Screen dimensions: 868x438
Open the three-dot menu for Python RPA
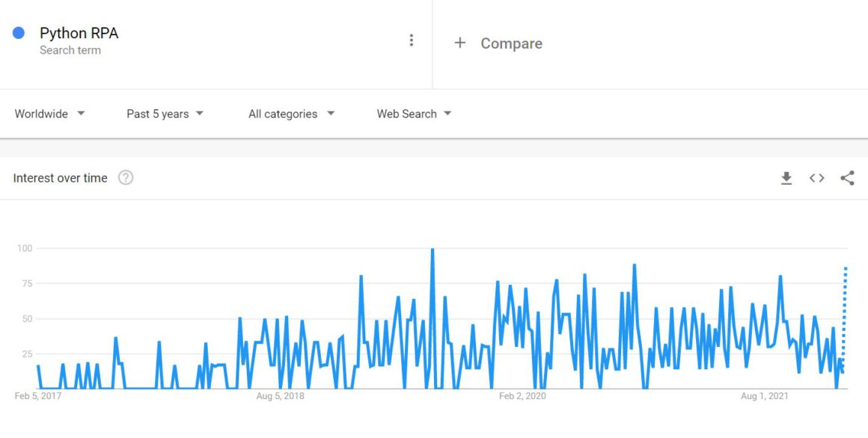coord(411,40)
